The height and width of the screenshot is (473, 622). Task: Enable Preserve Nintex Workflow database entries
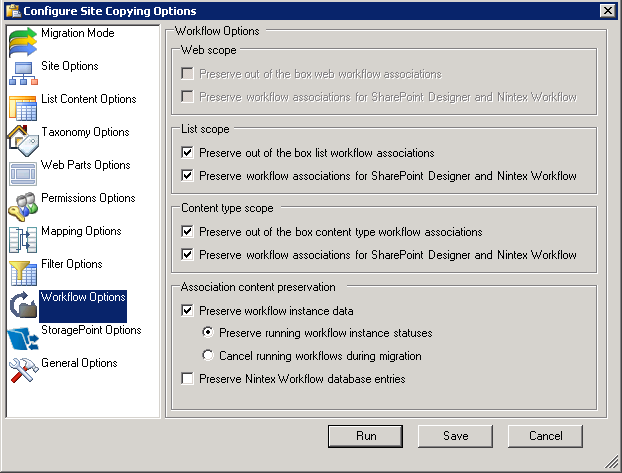click(x=187, y=378)
